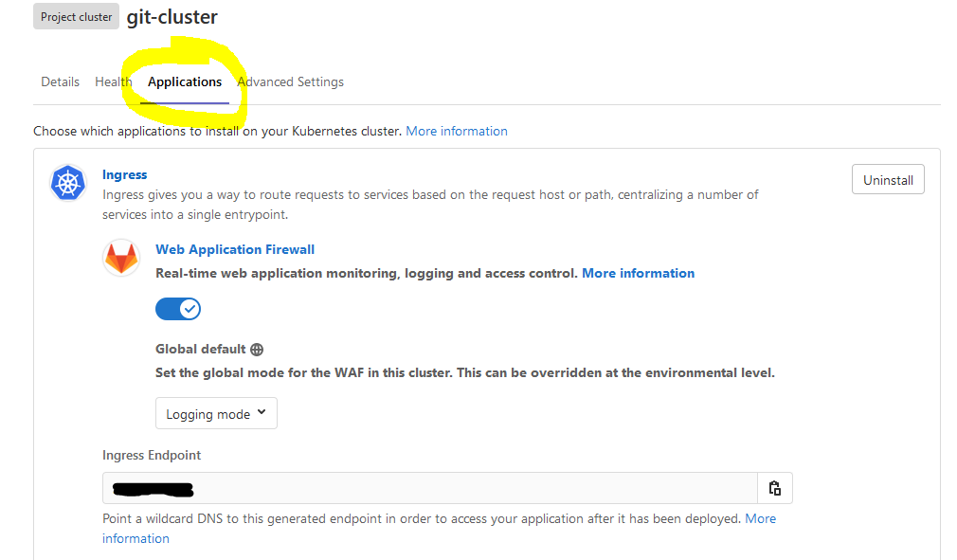Switch to the Health tab

pos(114,81)
